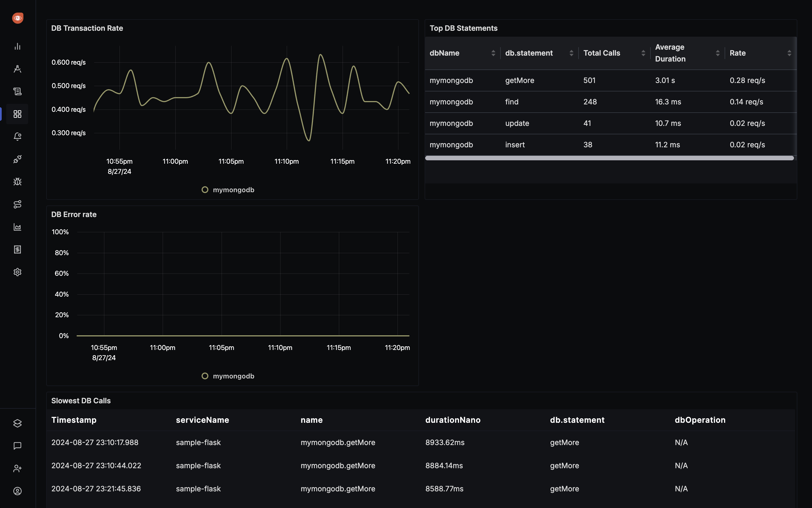Click the SigNoz eye logo
The image size is (812, 508).
[x=17, y=18]
